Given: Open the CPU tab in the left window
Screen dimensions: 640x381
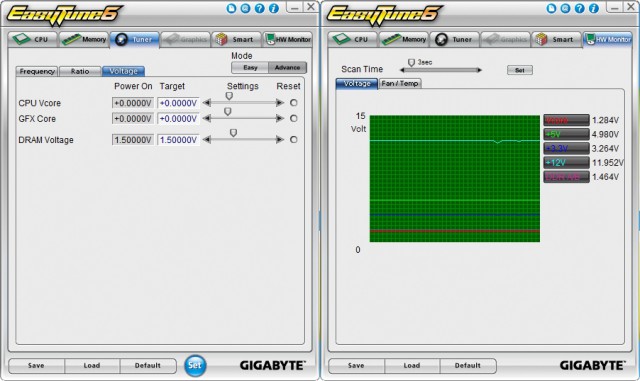Looking at the screenshot, I should tap(32, 40).
